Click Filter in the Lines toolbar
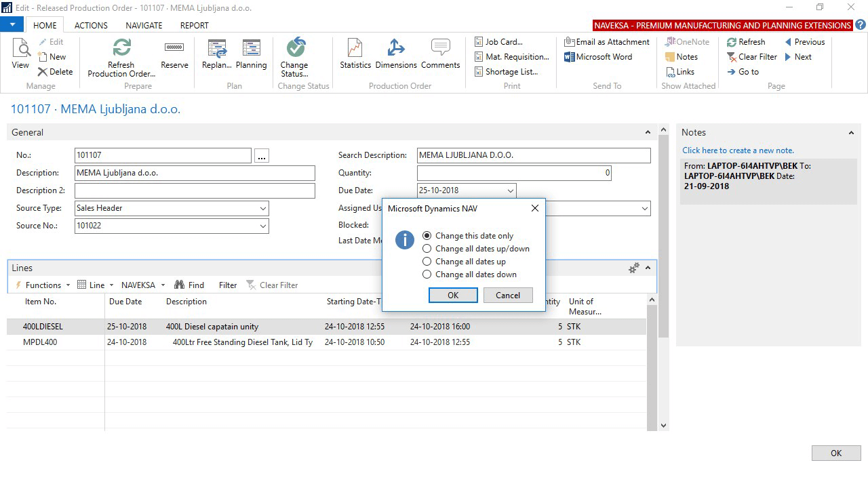Image resolution: width=868 pixels, height=488 pixels. point(228,285)
